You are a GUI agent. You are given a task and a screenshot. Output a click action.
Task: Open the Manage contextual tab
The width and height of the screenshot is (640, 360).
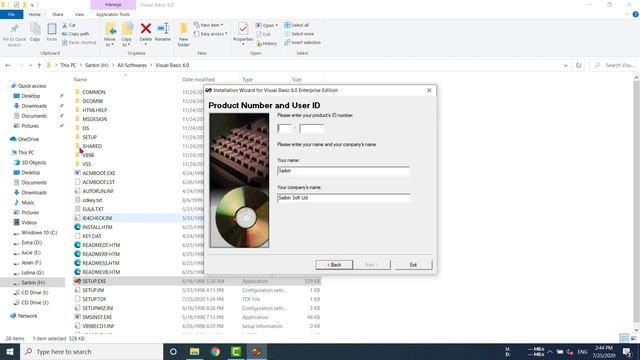click(113, 5)
